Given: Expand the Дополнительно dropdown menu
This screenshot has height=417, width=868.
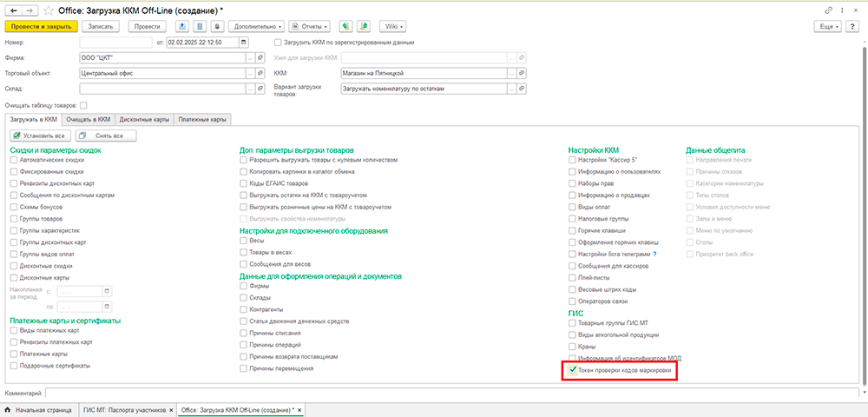Looking at the screenshot, I should click(259, 26).
